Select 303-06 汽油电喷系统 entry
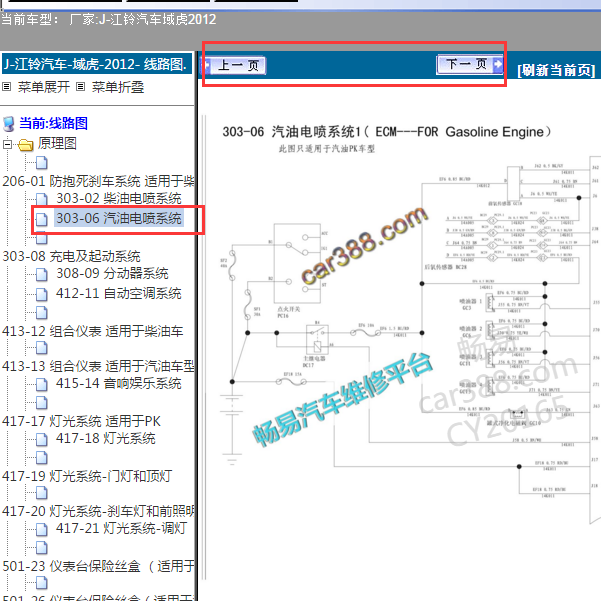The height and width of the screenshot is (601, 601). [x=118, y=218]
